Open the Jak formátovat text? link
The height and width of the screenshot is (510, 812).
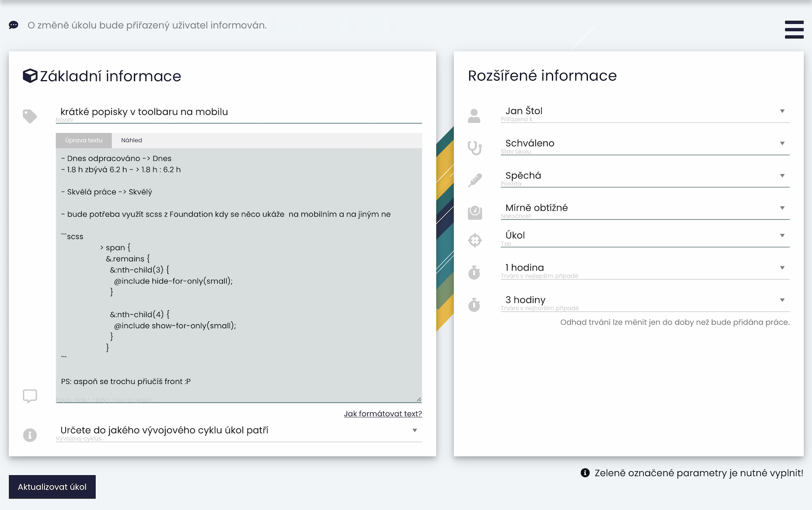[383, 414]
